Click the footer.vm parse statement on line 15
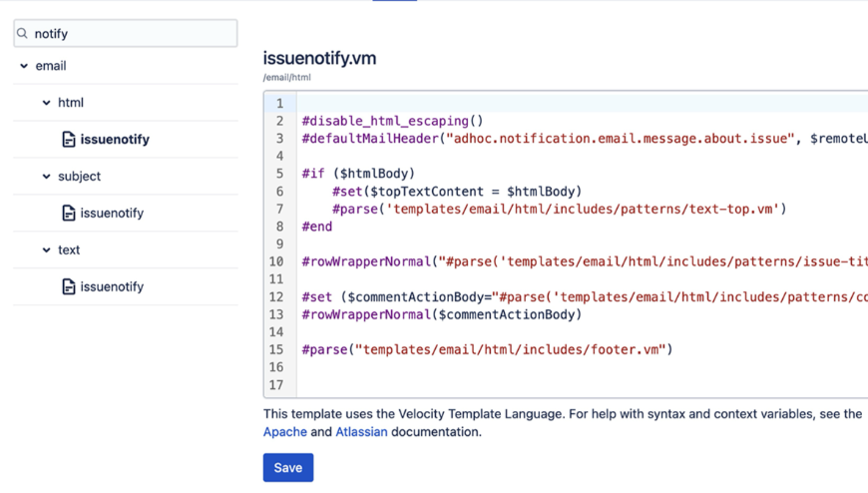Screen dimensions: 868x493 pyautogui.click(x=487, y=349)
